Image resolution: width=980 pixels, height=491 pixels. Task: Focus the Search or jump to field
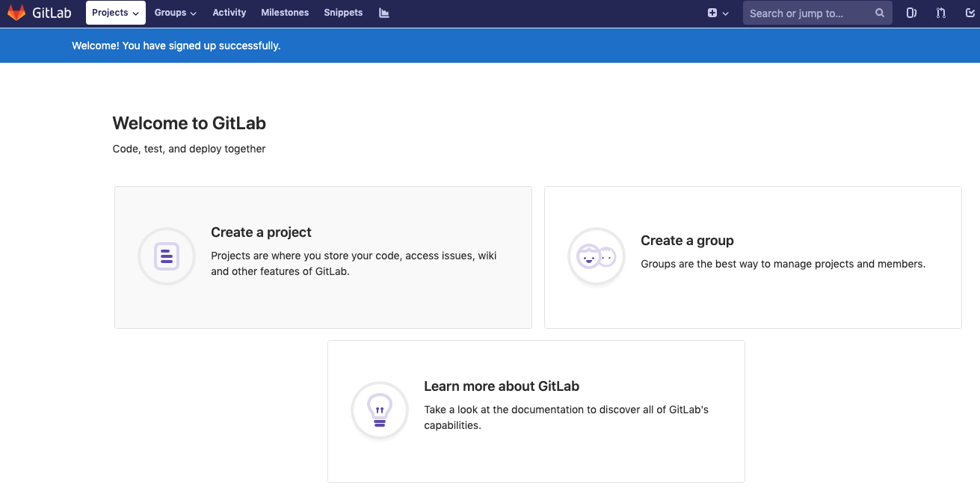coord(817,13)
